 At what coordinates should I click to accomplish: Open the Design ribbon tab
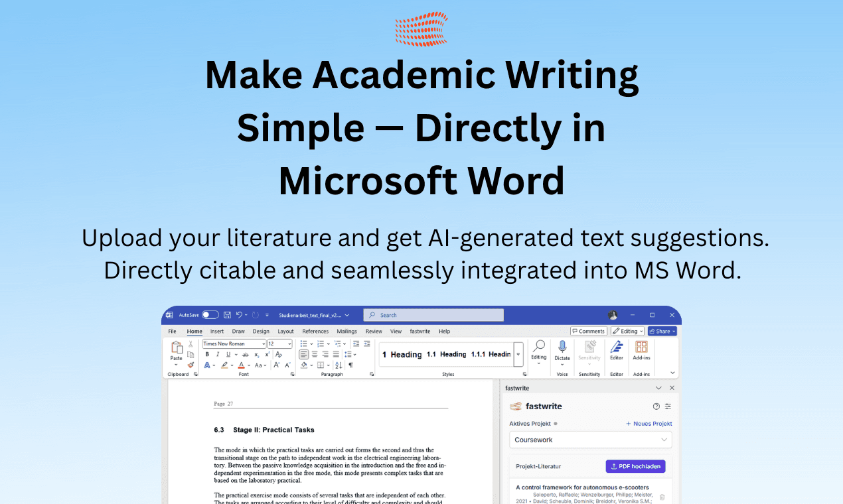261,332
